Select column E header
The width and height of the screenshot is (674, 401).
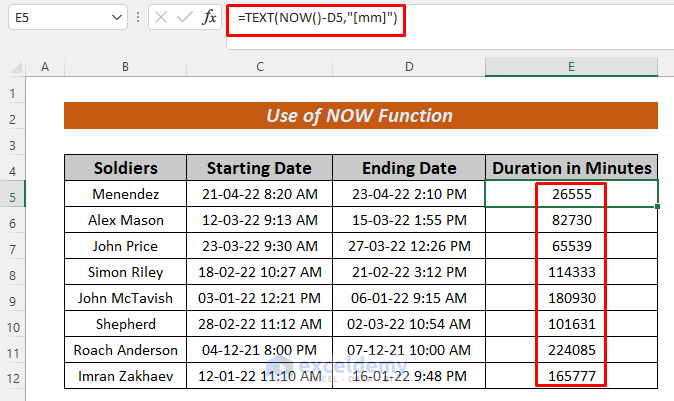pyautogui.click(x=571, y=67)
